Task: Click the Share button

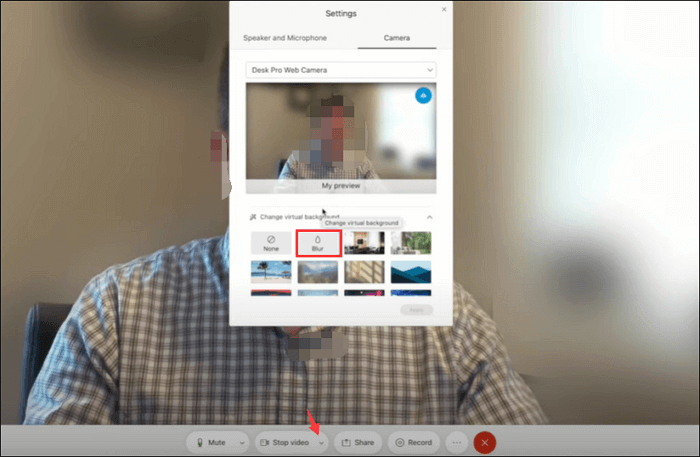Action: point(356,442)
